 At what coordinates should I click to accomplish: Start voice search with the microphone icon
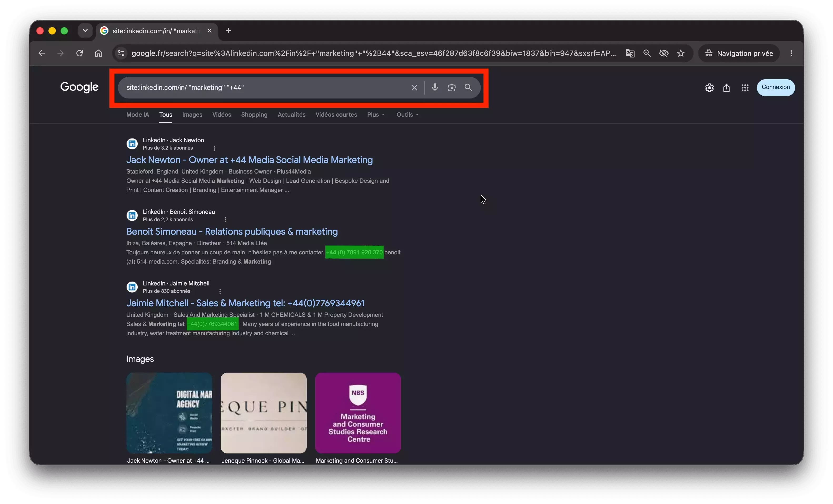[x=435, y=87]
